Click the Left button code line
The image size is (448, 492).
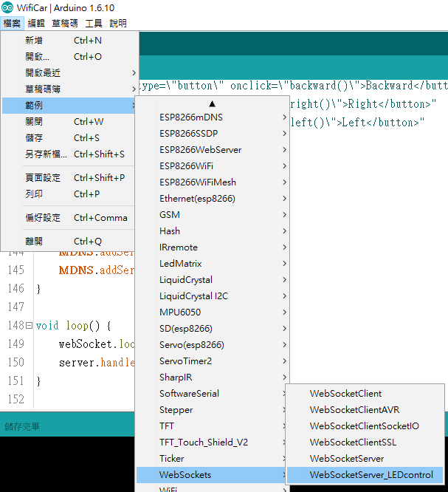(357, 123)
